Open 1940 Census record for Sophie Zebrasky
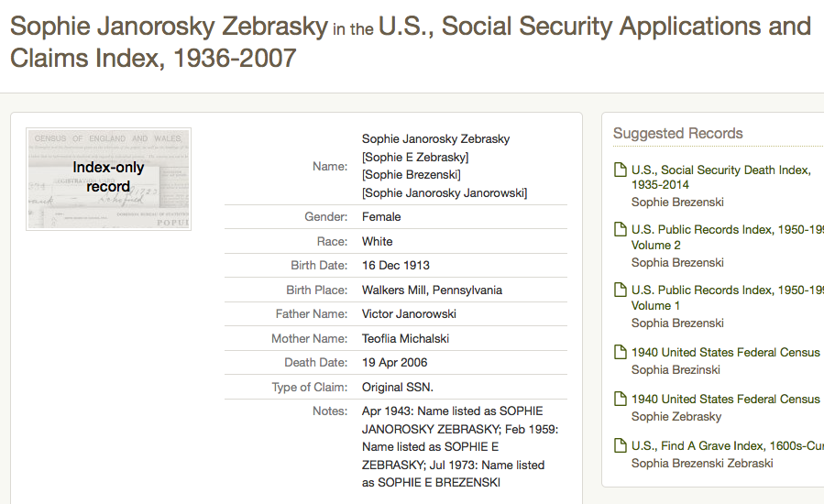Image resolution: width=824 pixels, height=504 pixels. point(725,400)
